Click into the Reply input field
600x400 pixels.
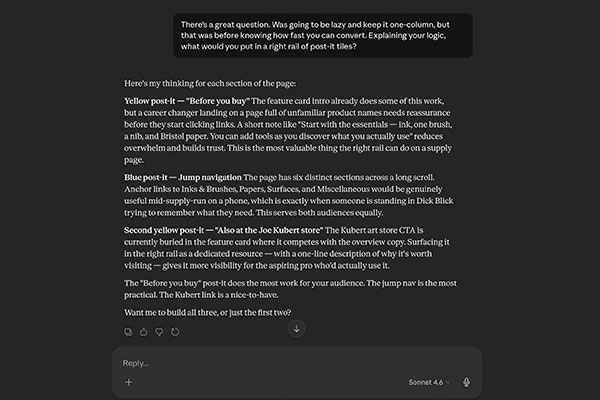[280, 362]
